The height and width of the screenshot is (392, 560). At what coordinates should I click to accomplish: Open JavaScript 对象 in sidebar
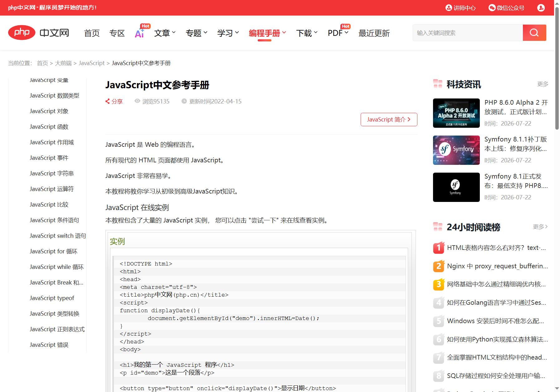[x=49, y=111]
